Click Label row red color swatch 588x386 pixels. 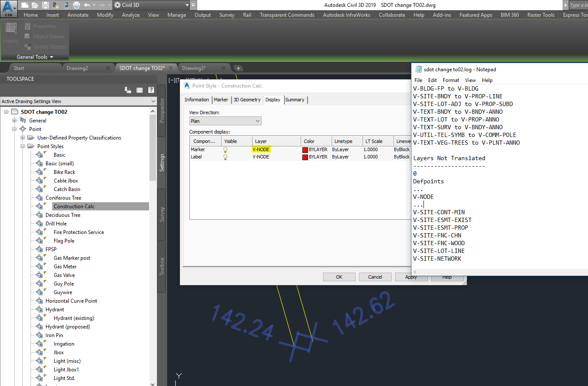click(305, 157)
